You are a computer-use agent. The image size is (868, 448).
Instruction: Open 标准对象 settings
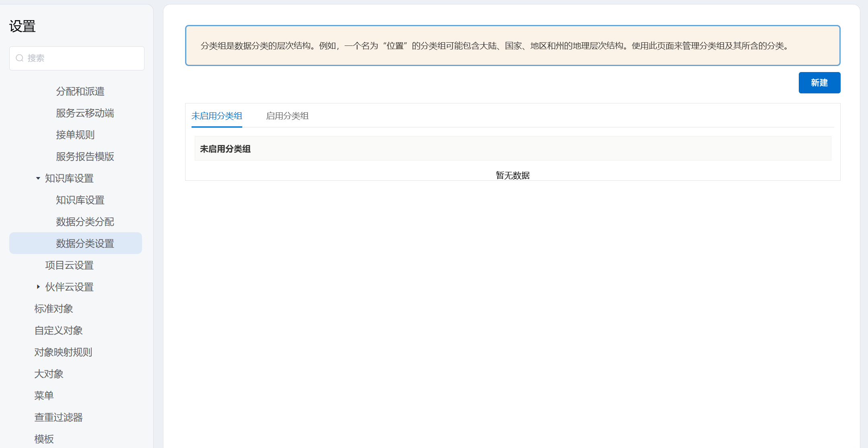point(54,309)
